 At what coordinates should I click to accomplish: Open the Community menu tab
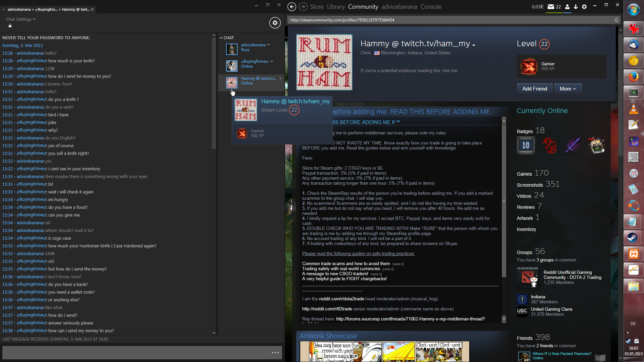[363, 7]
